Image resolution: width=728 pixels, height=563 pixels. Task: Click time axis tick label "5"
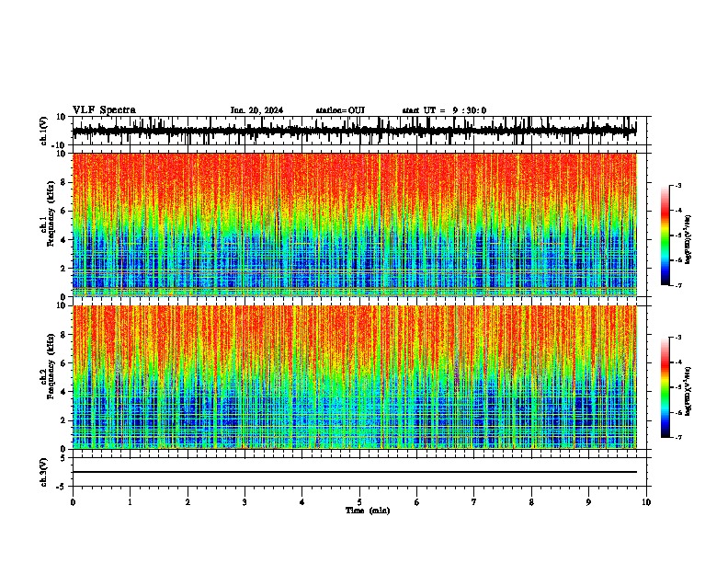click(x=359, y=502)
